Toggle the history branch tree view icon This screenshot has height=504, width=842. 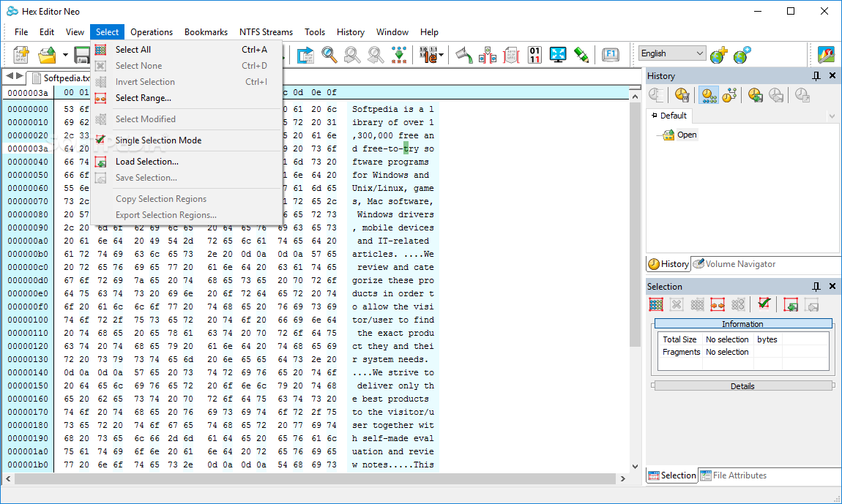tap(729, 95)
